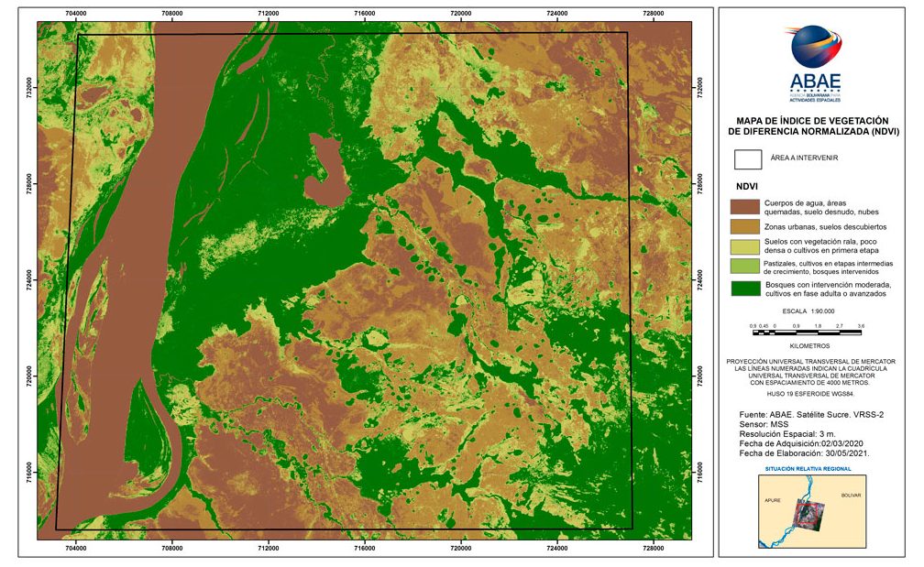Choose the dark green 'Bosques' swatch
This screenshot has height=567, width=924.
click(x=744, y=289)
